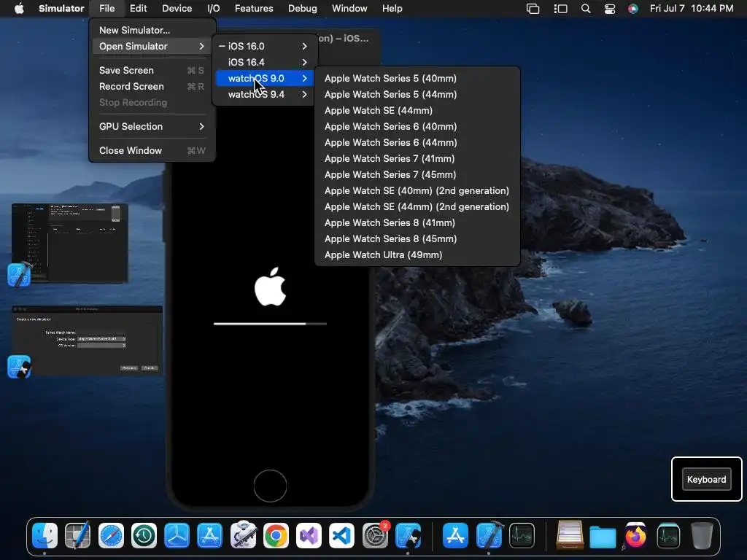The image size is (747, 560).
Task: Open the Trash in the Dock
Action: (702, 536)
